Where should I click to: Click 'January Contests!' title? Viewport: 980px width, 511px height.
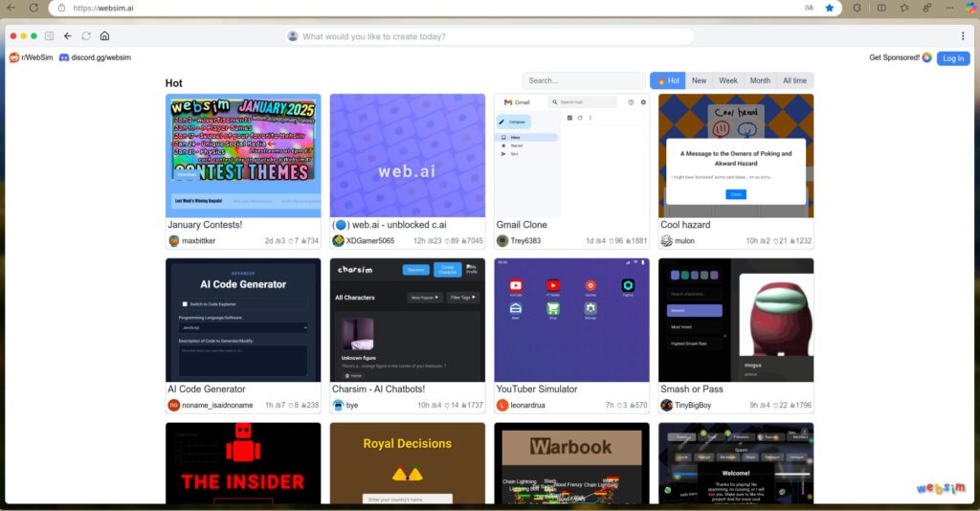pyautogui.click(x=205, y=225)
